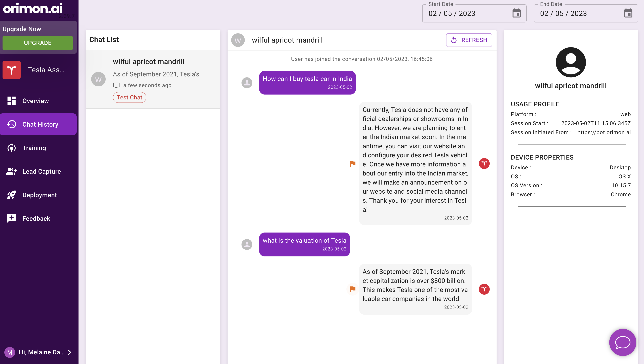This screenshot has height=364, width=644.
Task: Navigate to the Deployment page
Action: pyautogui.click(x=39, y=195)
